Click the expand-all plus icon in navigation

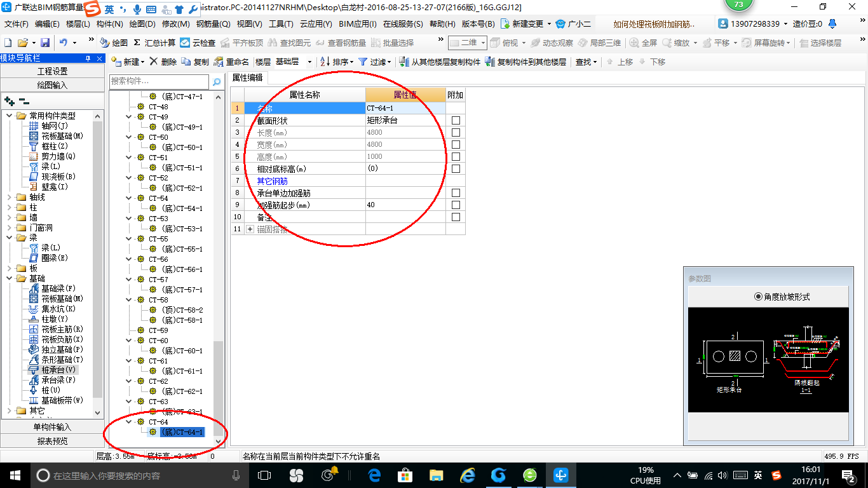[9, 101]
